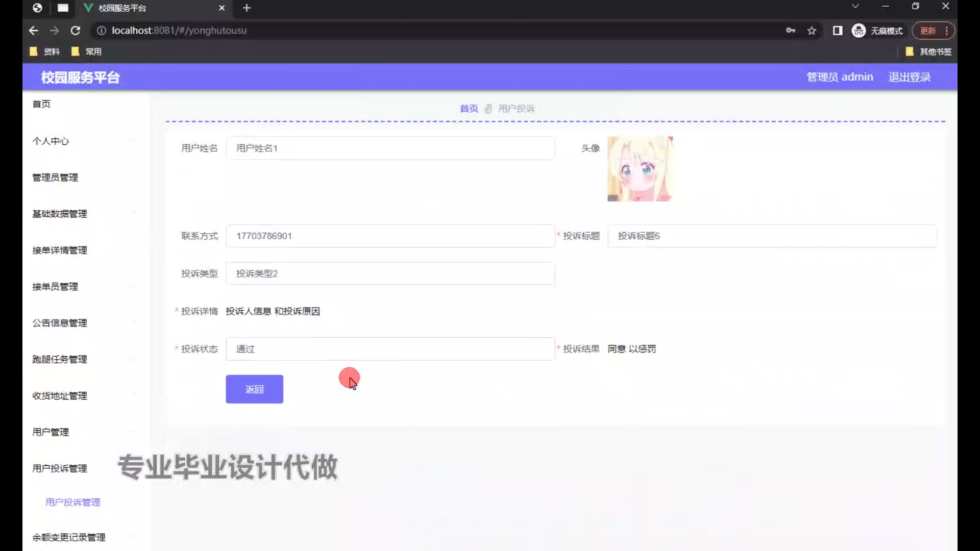Viewport: 980px width, 551px height.
Task: Toggle browser side panel icon
Action: 838,31
